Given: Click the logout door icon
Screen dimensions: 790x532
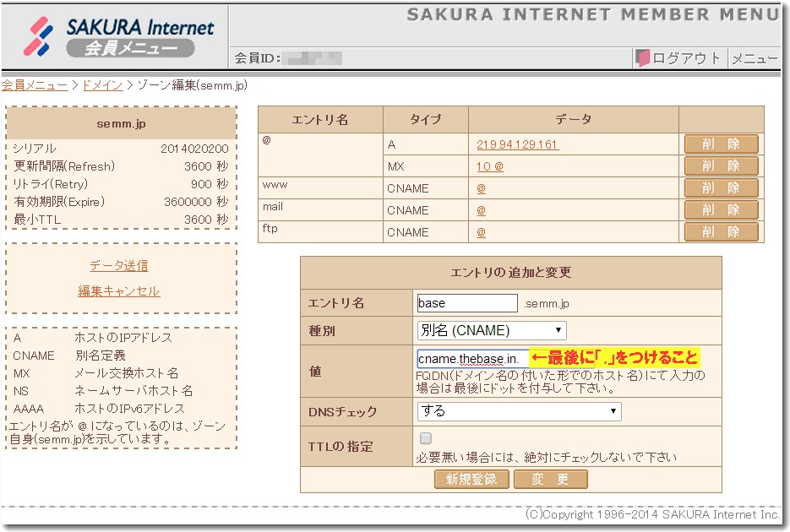Looking at the screenshot, I should coord(643,58).
